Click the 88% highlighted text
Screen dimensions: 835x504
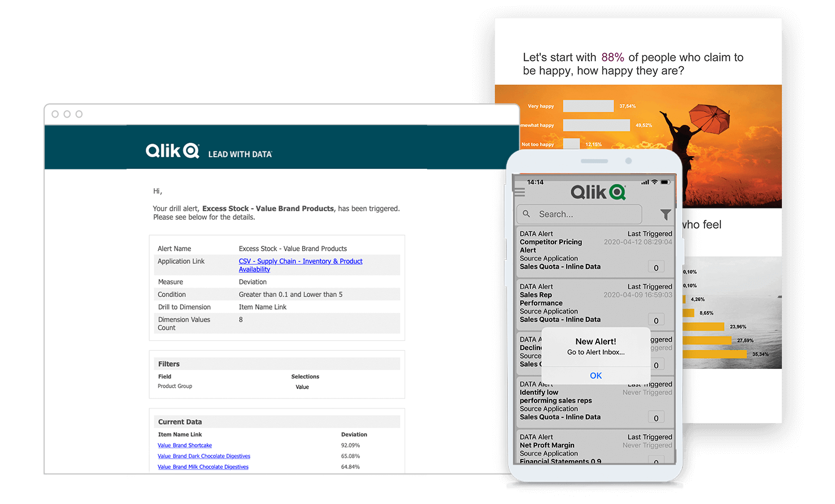(x=612, y=57)
